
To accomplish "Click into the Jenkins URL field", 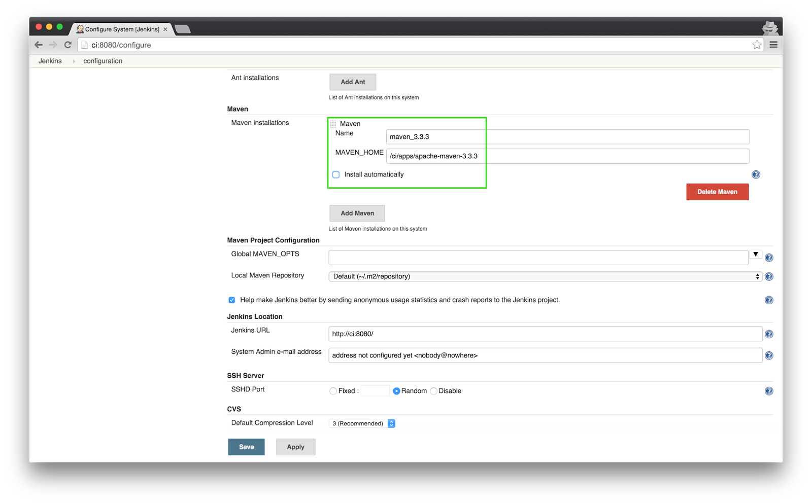I will 545,334.
